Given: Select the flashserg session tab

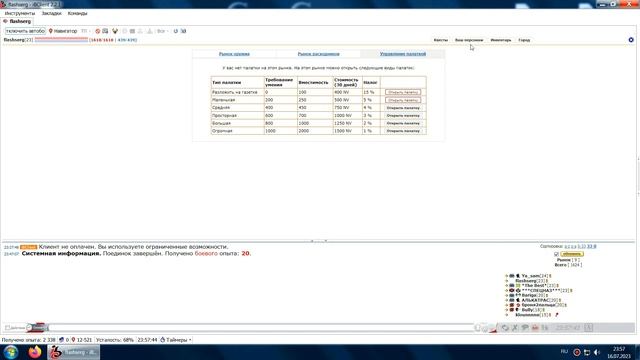Looking at the screenshot, I should coord(18,21).
